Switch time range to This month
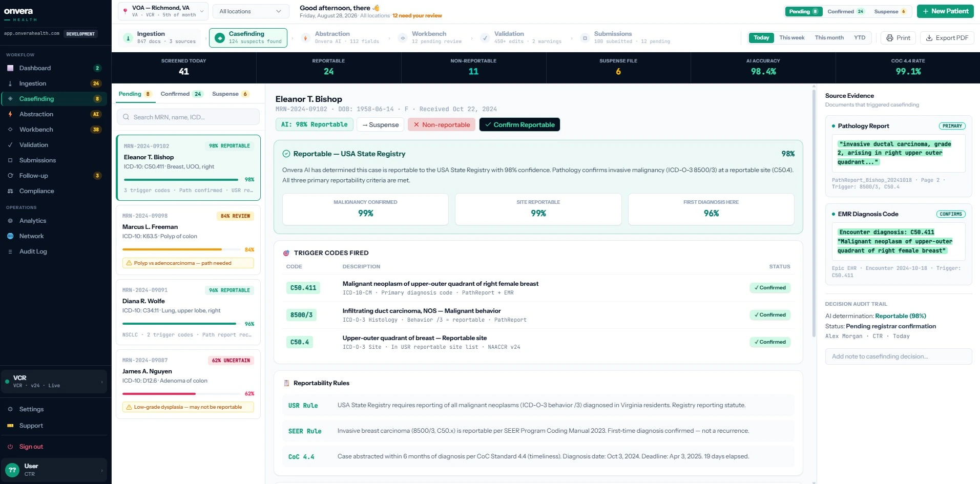 829,38
